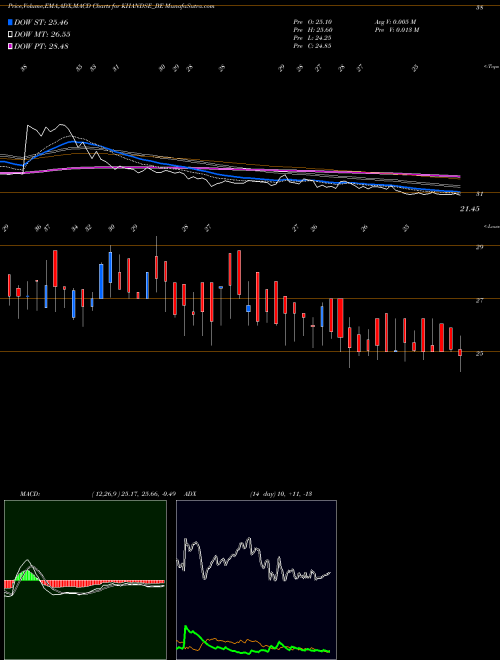Click the 25 price axis label
Screen dimensions: 500x660
pyautogui.click(x=479, y=354)
